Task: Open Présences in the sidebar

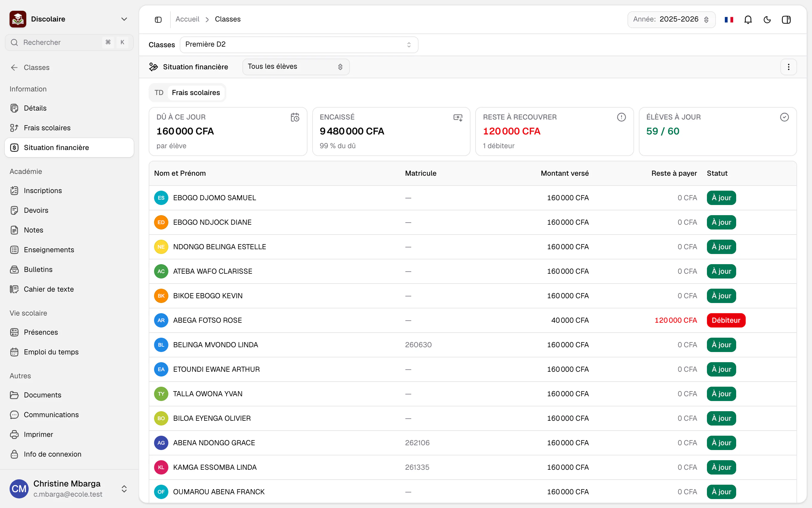Action: [x=69, y=332]
